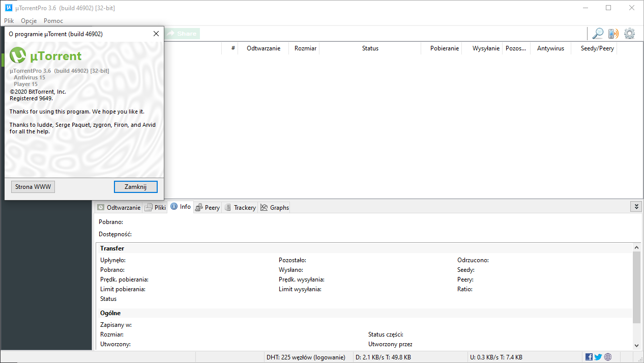644x363 pixels.
Task: Click the info pane vertical scrollbar thumb
Action: point(636,287)
